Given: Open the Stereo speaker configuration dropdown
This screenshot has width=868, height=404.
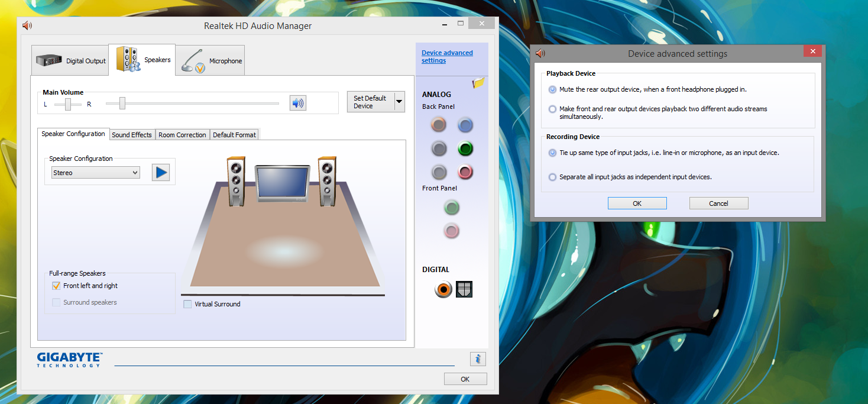Looking at the screenshot, I should pyautogui.click(x=95, y=173).
